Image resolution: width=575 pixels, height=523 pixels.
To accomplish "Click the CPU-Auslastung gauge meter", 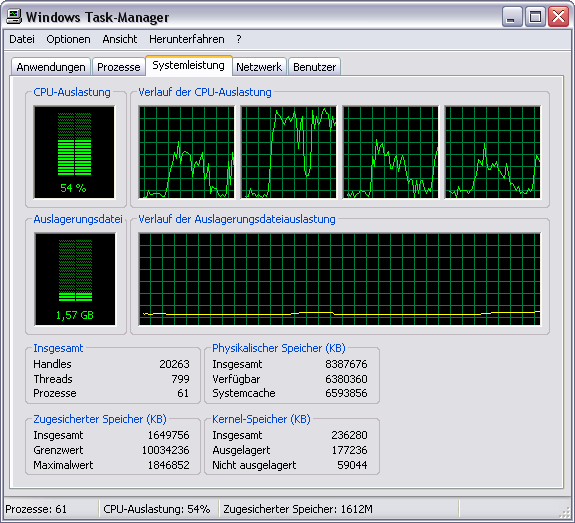I will pyautogui.click(x=74, y=152).
